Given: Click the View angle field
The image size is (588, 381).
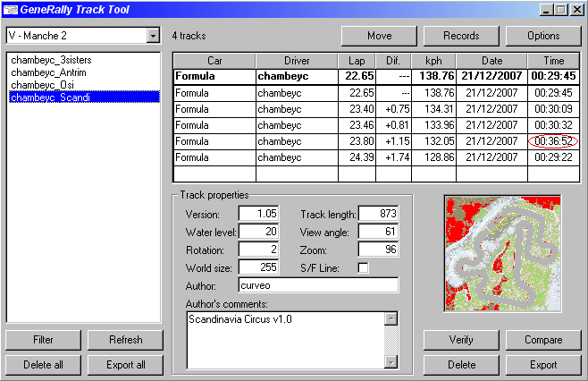Looking at the screenshot, I should 378,232.
